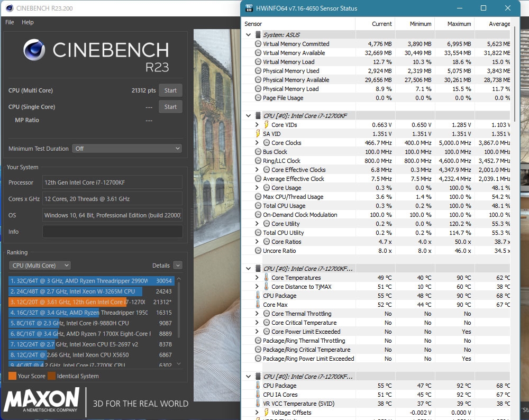Select the Threadripper 2990W ranking entry
529x420 pixels.
pyautogui.click(x=92, y=281)
